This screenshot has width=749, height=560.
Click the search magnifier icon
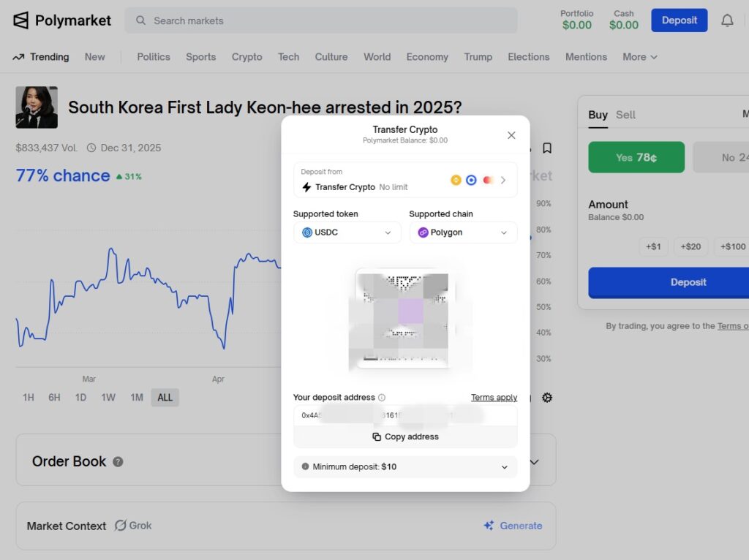click(140, 20)
